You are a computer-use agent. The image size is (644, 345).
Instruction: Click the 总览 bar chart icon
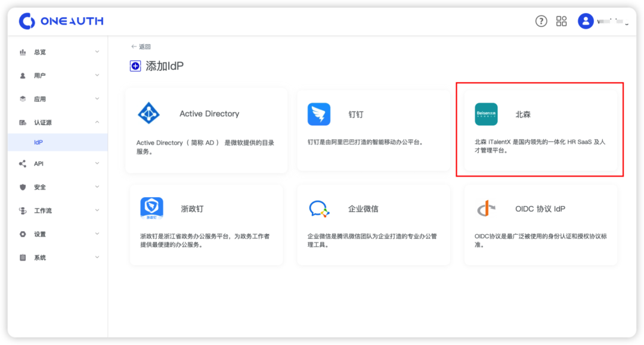pyautogui.click(x=23, y=52)
